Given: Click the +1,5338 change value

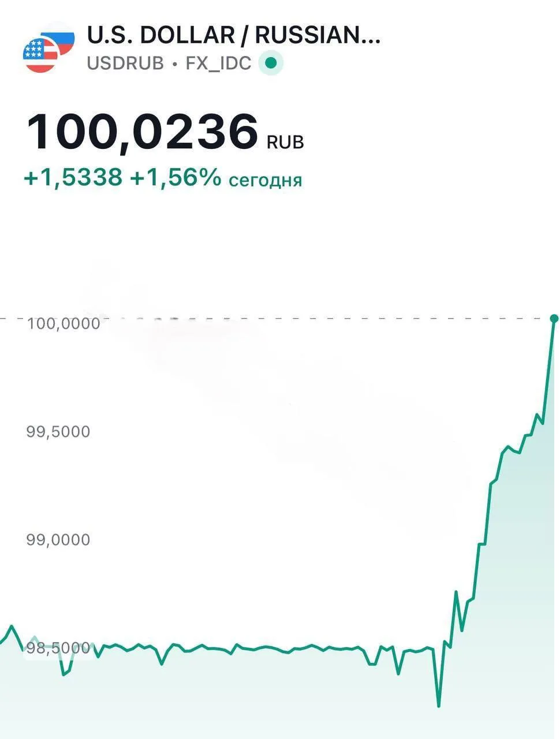Looking at the screenshot, I should [x=73, y=177].
